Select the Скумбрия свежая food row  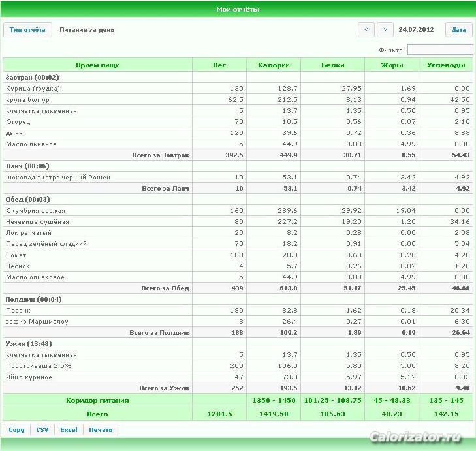coord(238,211)
